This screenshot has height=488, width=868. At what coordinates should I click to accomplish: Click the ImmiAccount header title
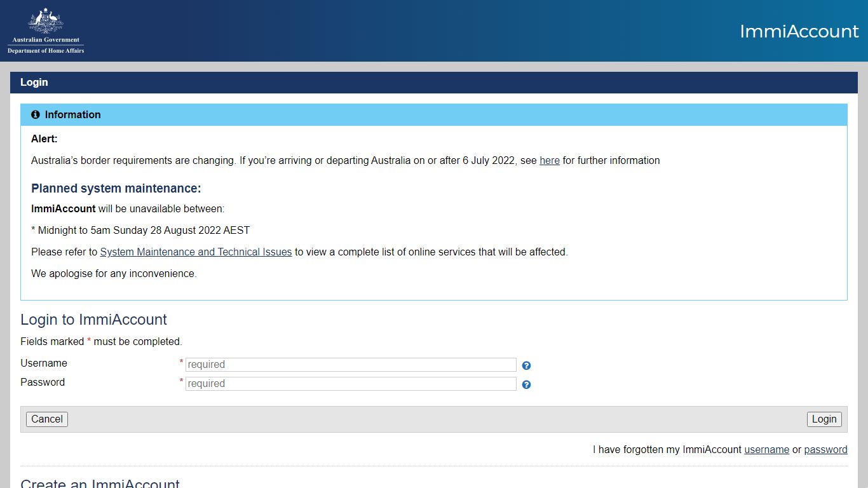(x=799, y=31)
